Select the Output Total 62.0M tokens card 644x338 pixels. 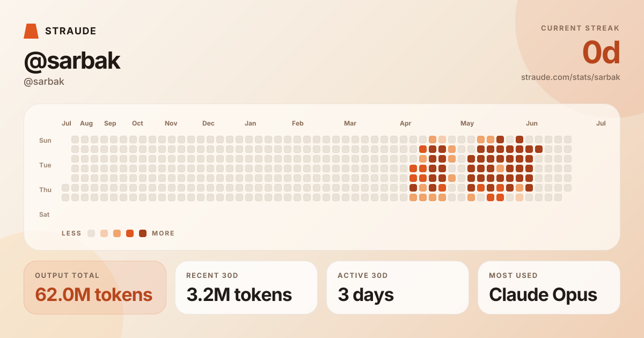(x=95, y=288)
